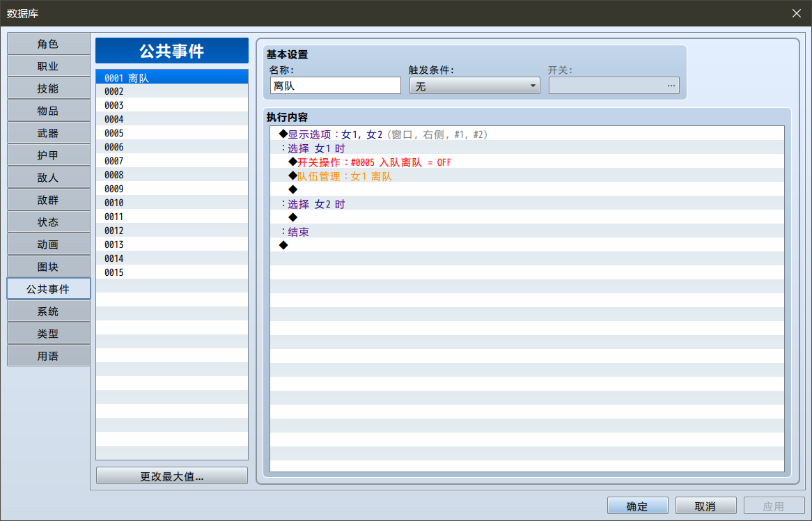Open the 护甲 tab

click(48, 155)
